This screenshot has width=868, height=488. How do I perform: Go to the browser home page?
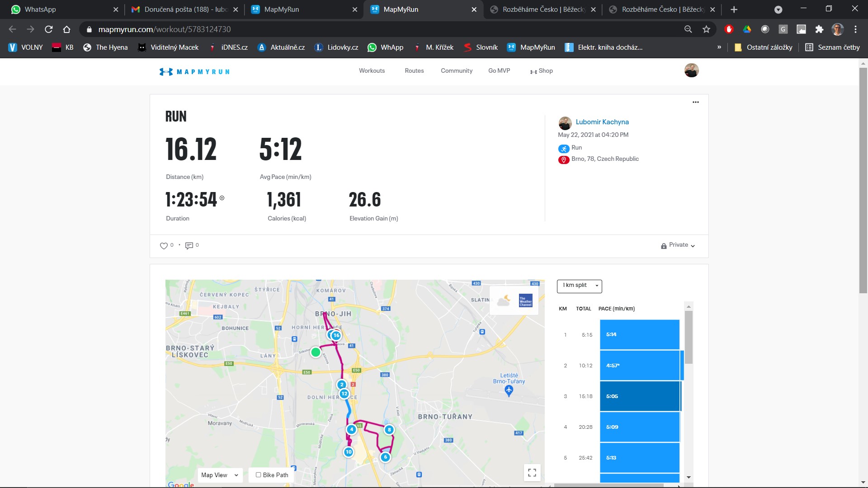pos(67,29)
